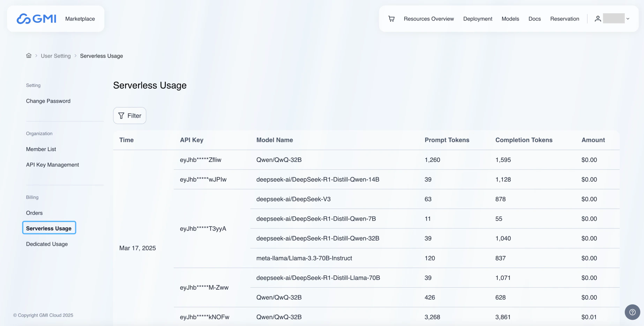Click completion tokens value 628

(500, 297)
